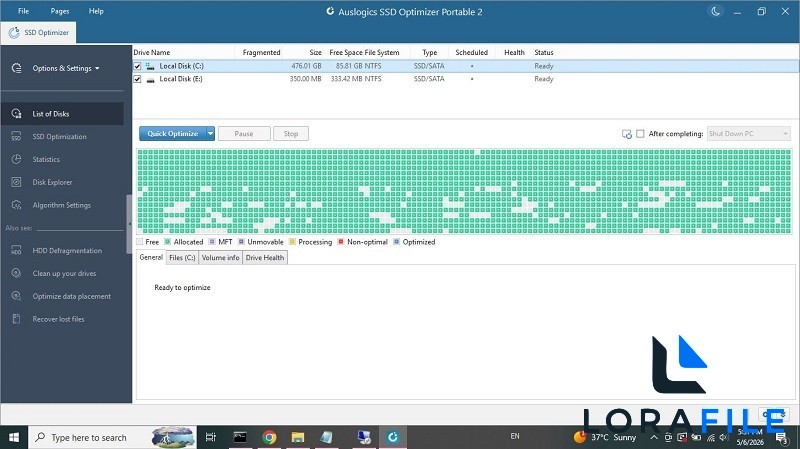Select the List of Disks sidebar icon
The height and width of the screenshot is (449, 800).
[x=16, y=113]
